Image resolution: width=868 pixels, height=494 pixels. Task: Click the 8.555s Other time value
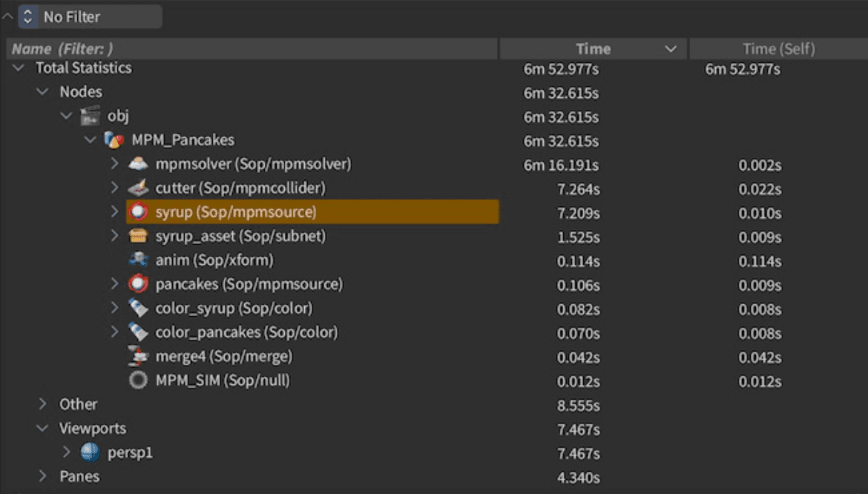[578, 406]
